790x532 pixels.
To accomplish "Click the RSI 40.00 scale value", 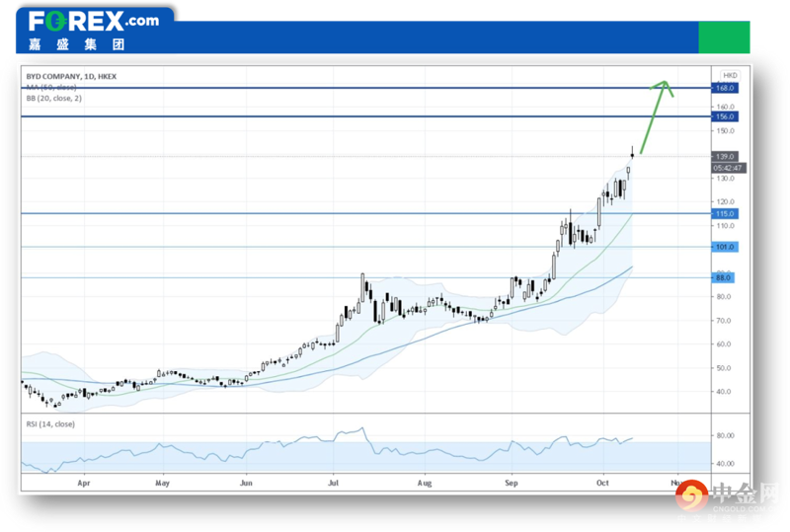I will point(726,464).
